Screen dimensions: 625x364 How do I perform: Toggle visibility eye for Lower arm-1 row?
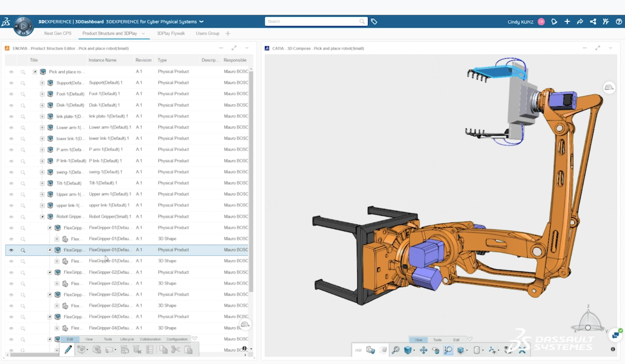[x=11, y=127]
